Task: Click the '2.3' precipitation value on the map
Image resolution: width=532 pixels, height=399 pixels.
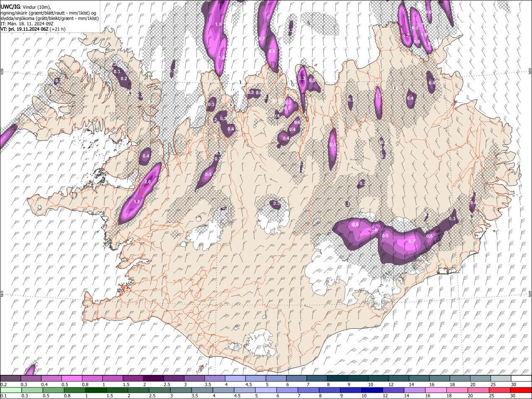Action: (302, 79)
